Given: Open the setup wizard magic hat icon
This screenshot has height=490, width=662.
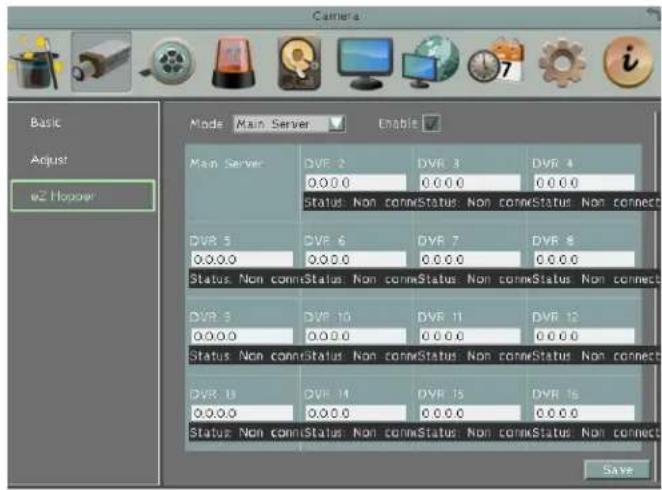Looking at the screenshot, I should pos(36,62).
